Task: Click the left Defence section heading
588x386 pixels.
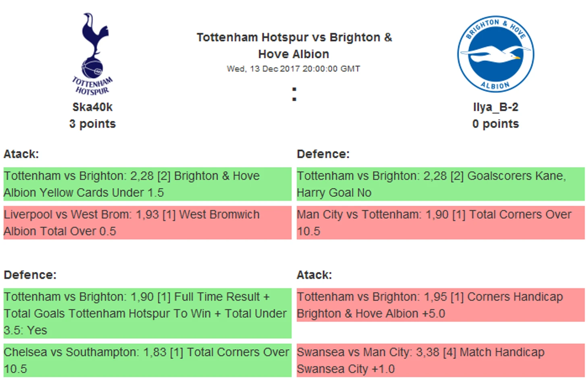Action: (30, 275)
